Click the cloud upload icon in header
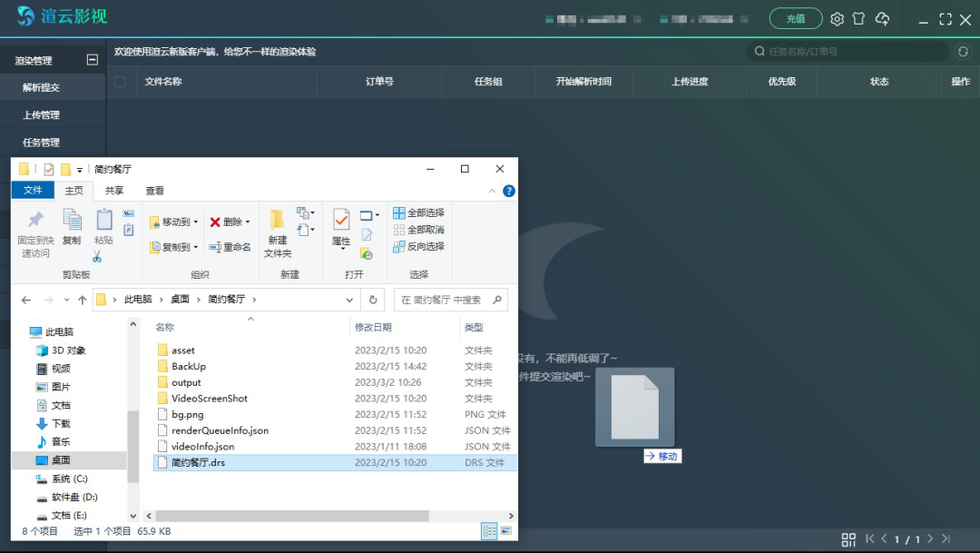980x553 pixels. click(x=882, y=19)
